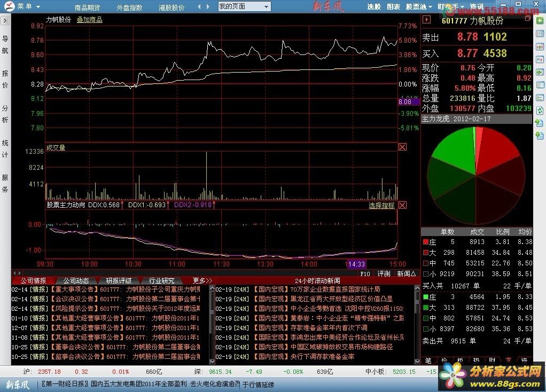Expand the 股票池 dropdown
This screenshot has width=546, height=392.
(x=419, y=7)
